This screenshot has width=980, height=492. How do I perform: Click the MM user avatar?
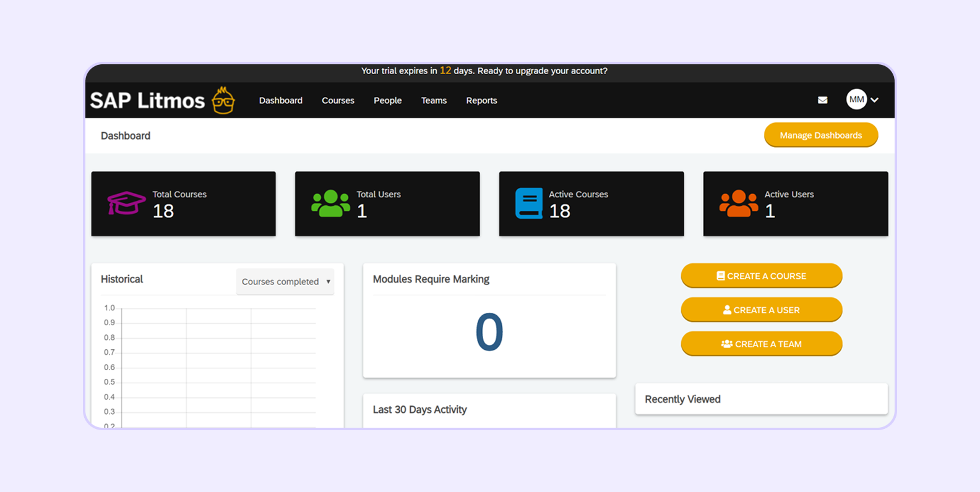pos(856,100)
